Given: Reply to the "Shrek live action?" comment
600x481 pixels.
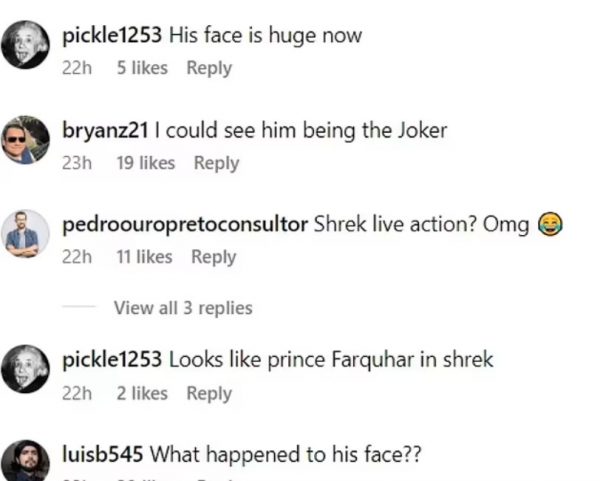Looking at the screenshot, I should pyautogui.click(x=213, y=257).
